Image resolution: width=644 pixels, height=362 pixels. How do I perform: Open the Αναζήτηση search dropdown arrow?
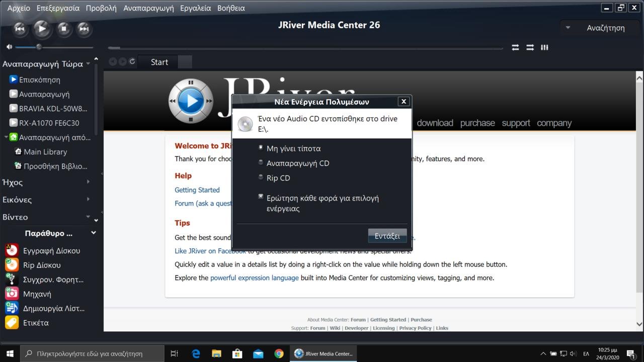coord(568,28)
